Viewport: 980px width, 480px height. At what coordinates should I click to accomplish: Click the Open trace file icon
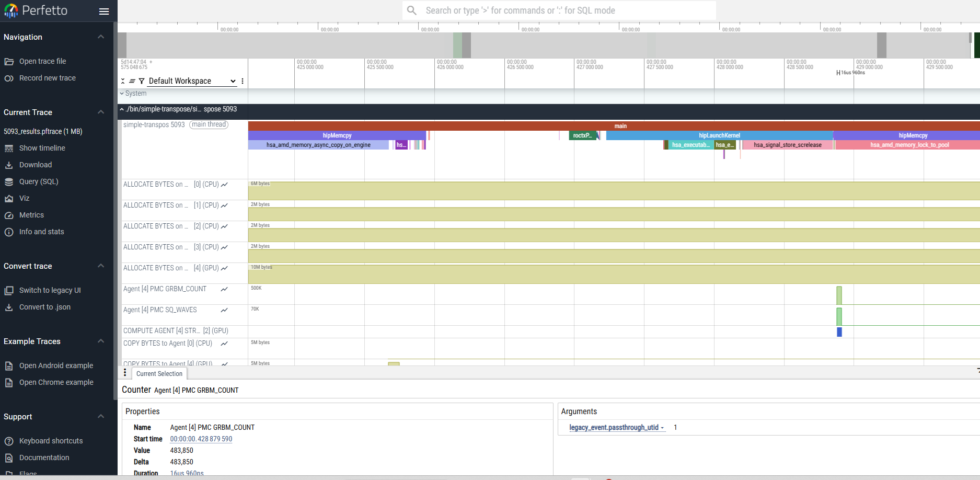(9, 62)
